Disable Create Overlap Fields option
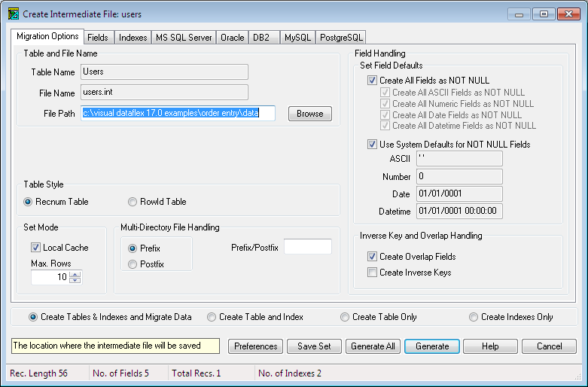 tap(372, 257)
